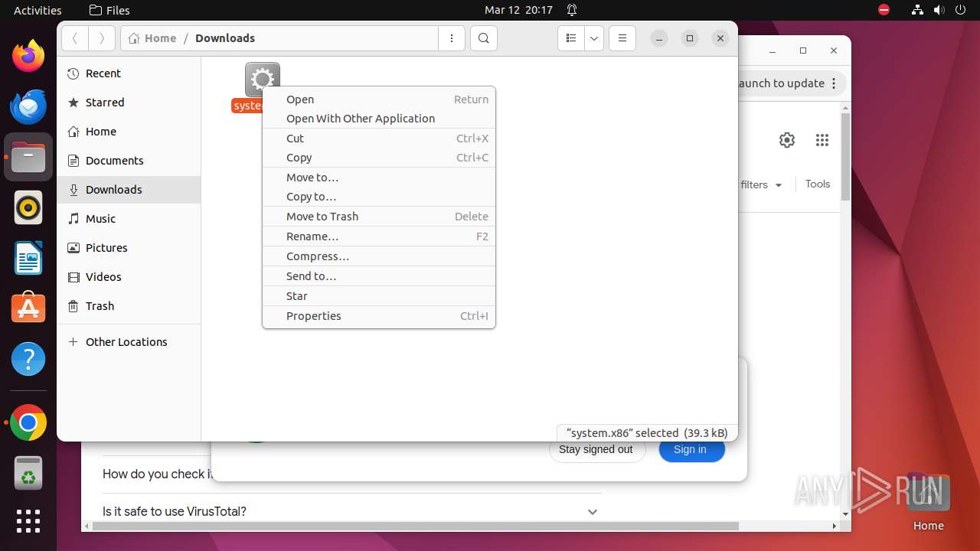Open the clock showing Mar 12 20:17
Screen dimensions: 980x551
[518, 10]
